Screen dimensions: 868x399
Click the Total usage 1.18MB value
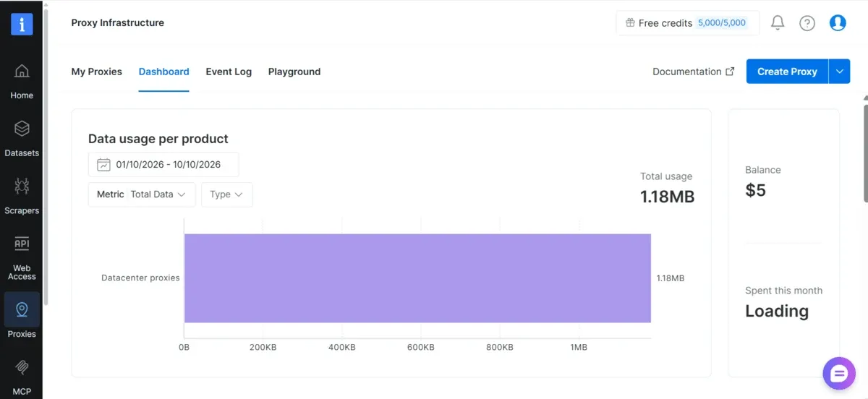pos(667,197)
